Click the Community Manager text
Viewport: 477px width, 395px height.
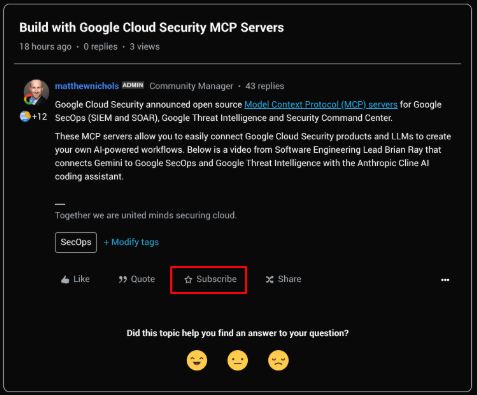[x=191, y=86]
